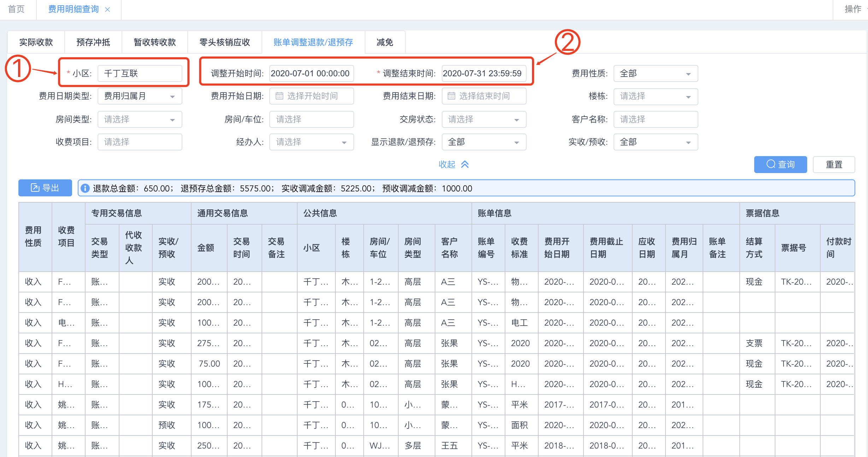The height and width of the screenshot is (457, 868).
Task: Click the 王五 customer cell
Action: [x=453, y=446]
